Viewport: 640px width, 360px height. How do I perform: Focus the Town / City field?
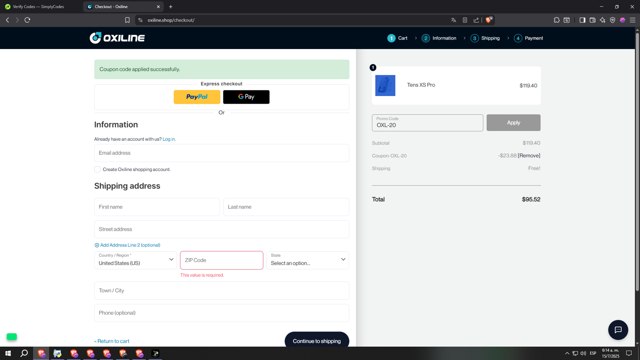[222, 291]
